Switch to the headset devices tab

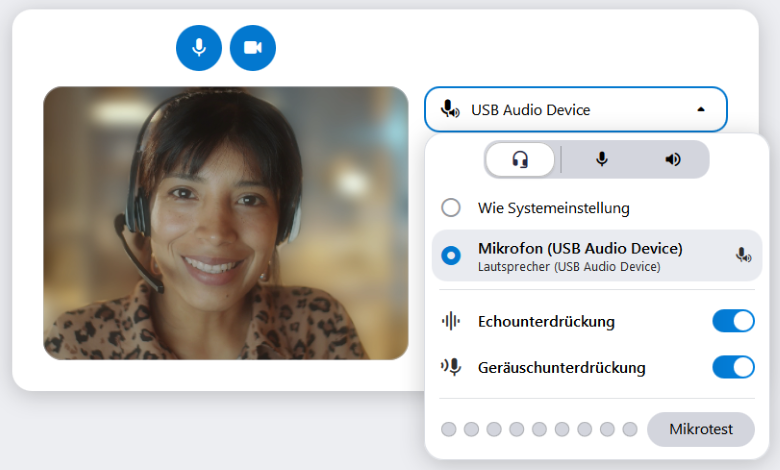coord(520,159)
